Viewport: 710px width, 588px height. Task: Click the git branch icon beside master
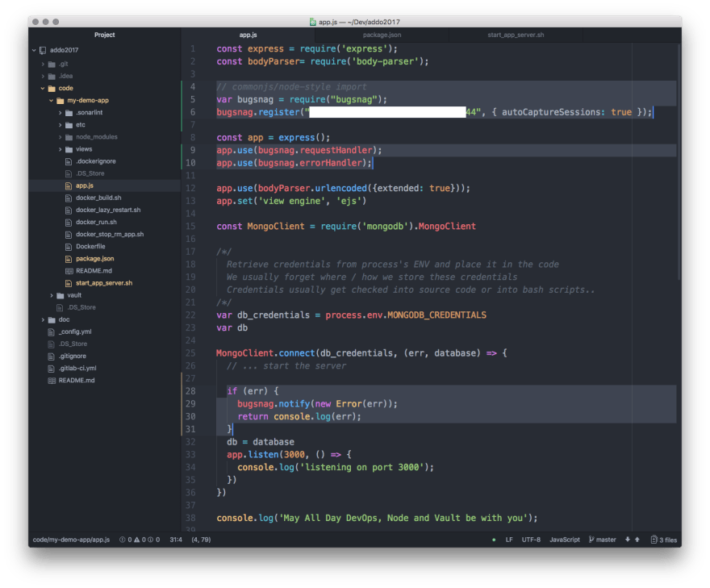pyautogui.click(x=591, y=540)
